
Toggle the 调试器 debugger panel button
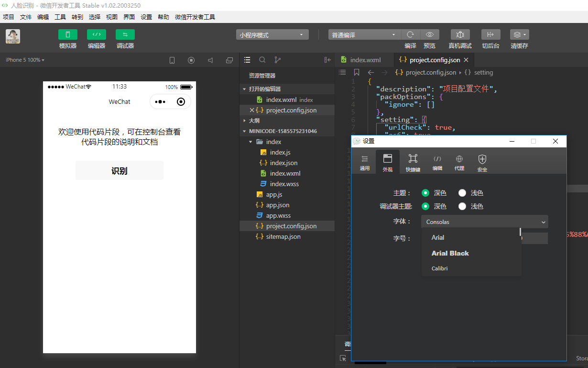tap(125, 34)
